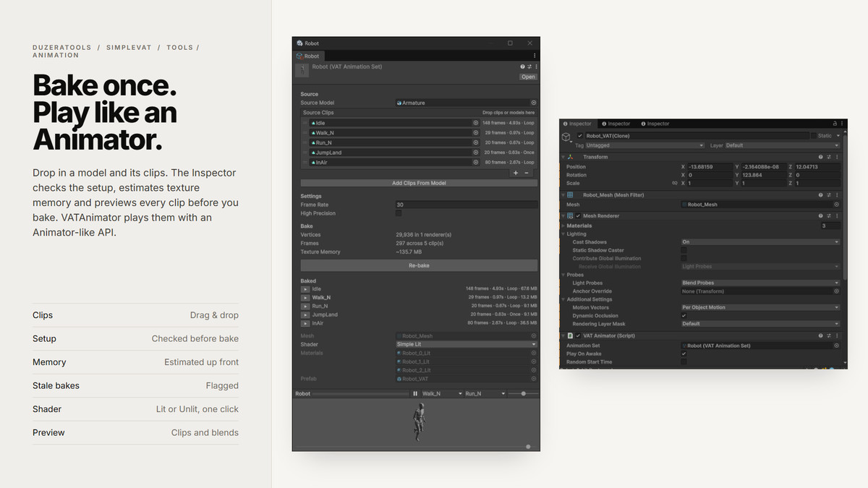Viewport: 868px width, 488px height.
Task: Open the Walk_N preview clip dropdown
Action: point(442,393)
